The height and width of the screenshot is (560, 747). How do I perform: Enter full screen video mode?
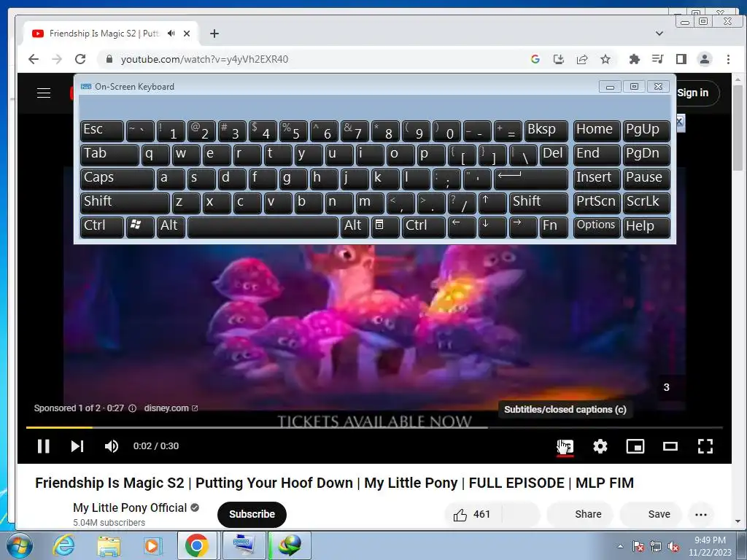705,446
